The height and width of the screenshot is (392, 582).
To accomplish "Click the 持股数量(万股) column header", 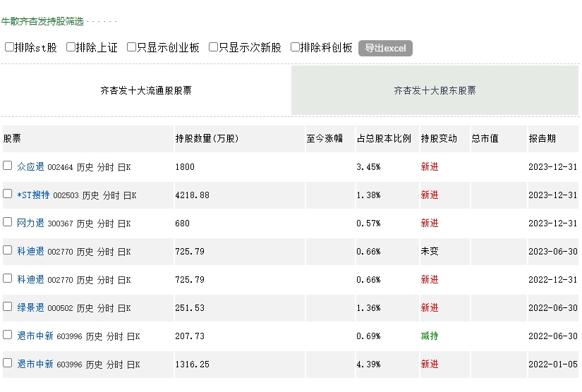I will point(207,139).
